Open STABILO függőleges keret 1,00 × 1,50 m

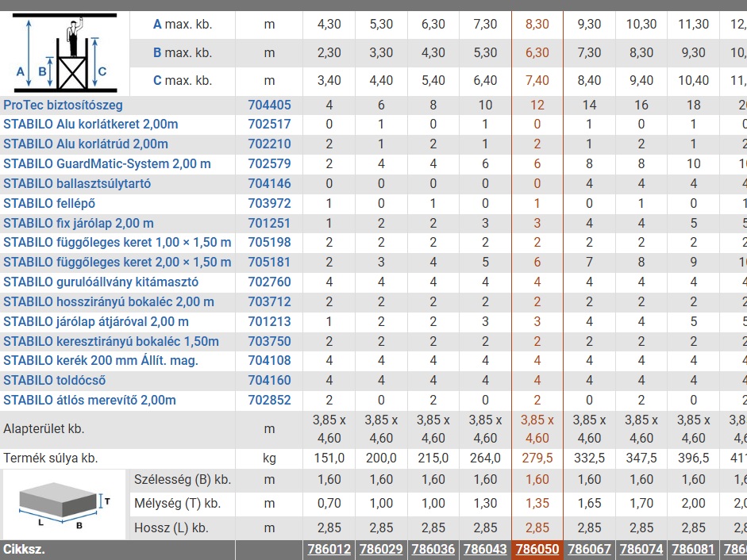117,243
